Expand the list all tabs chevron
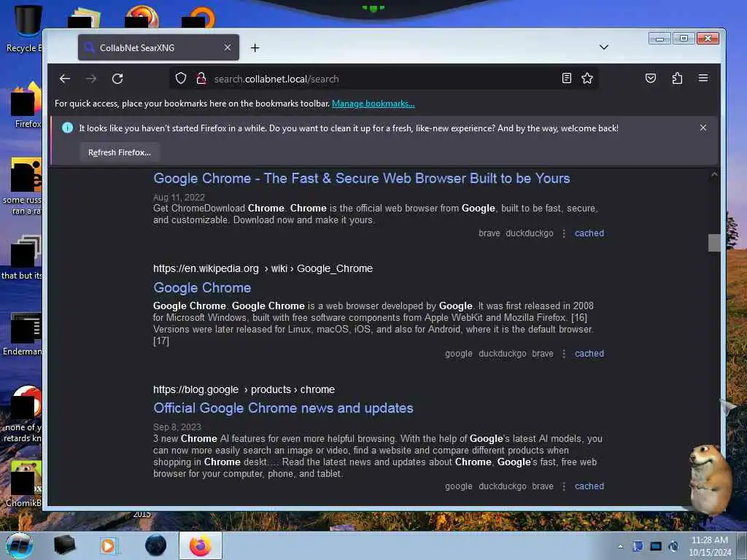This screenshot has height=560, width=747. [603, 47]
